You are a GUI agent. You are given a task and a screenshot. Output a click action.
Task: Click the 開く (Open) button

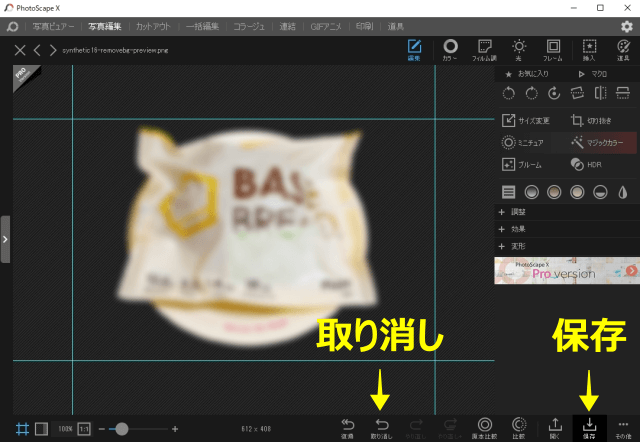555,429
